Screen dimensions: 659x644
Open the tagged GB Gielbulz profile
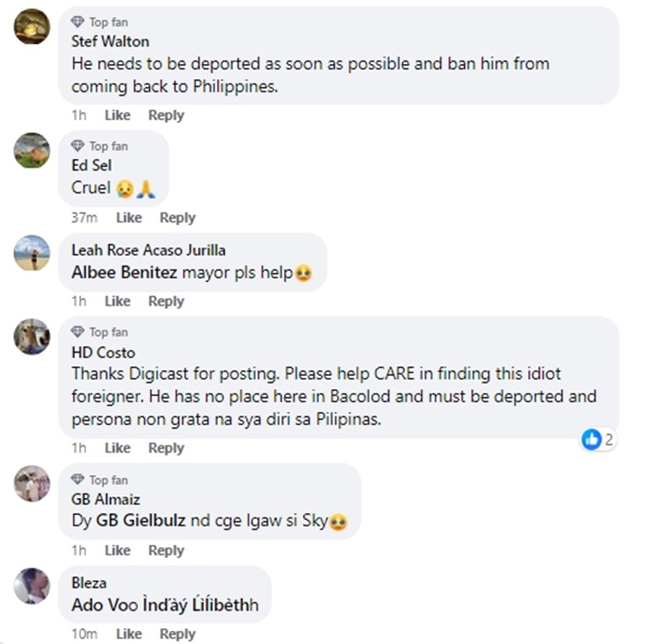pos(141,519)
